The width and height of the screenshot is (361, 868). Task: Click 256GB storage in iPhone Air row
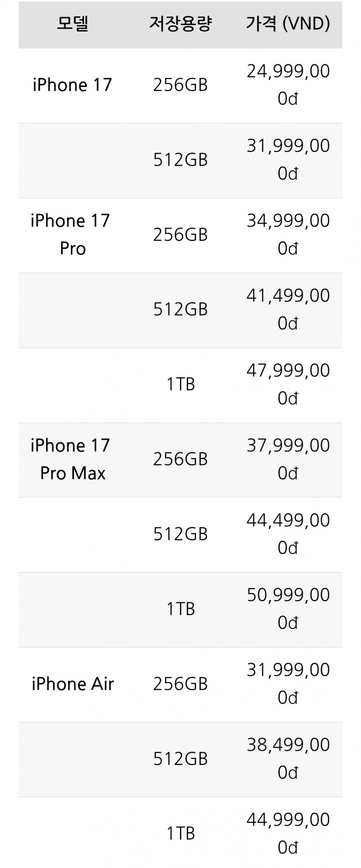coord(180,684)
